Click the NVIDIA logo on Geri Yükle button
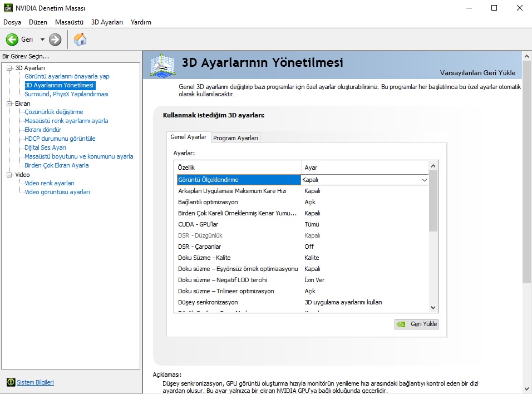Viewport: 532px width, 394px height. pyautogui.click(x=401, y=324)
